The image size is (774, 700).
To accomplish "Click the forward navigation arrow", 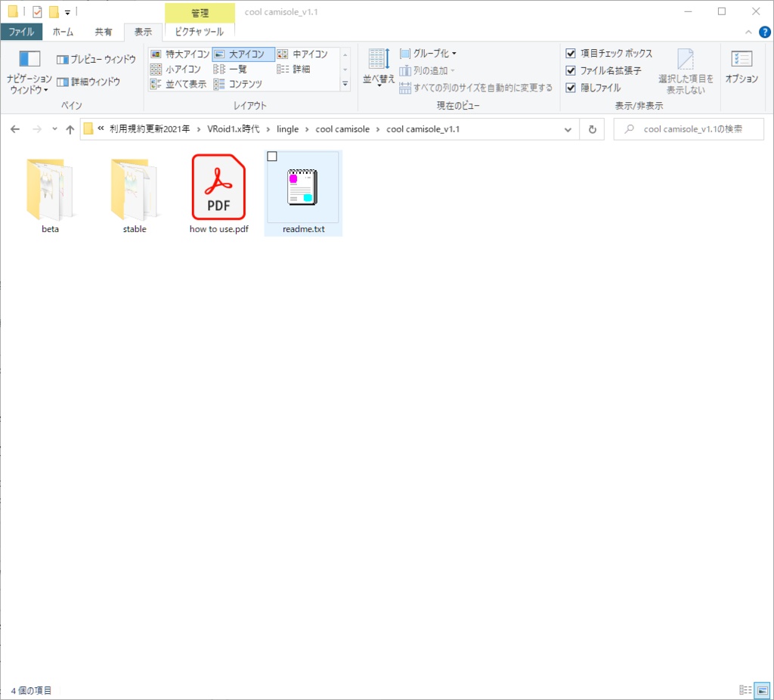I will coord(37,129).
